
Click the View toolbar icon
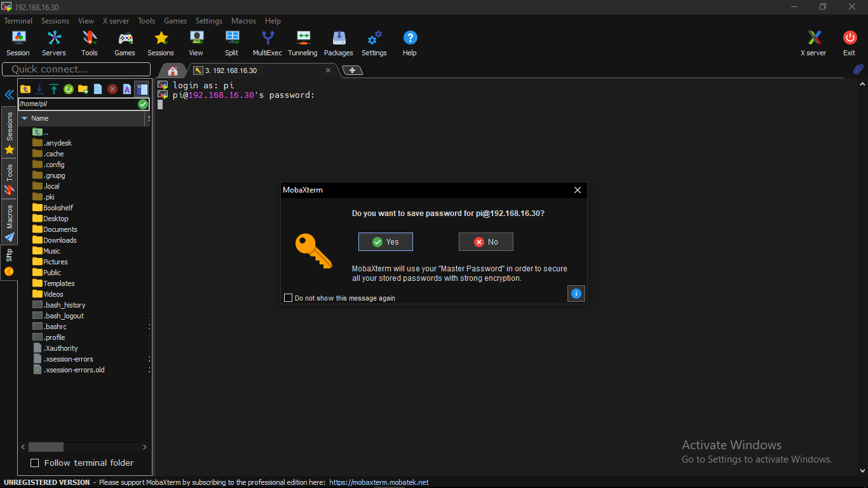coord(196,43)
